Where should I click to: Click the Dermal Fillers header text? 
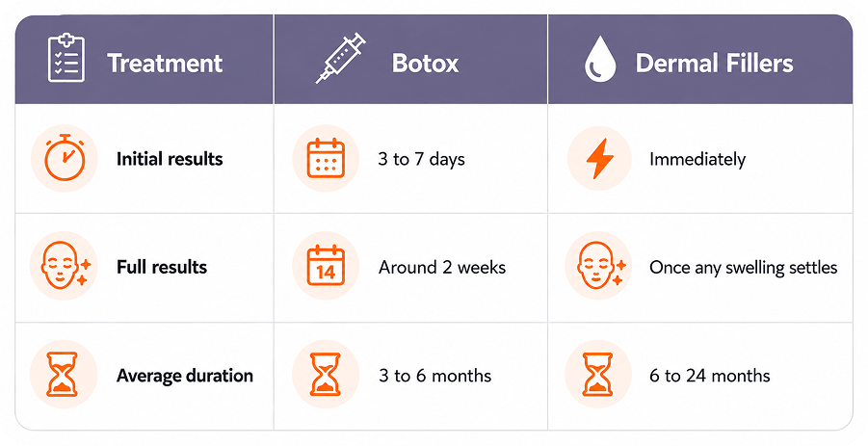714,63
